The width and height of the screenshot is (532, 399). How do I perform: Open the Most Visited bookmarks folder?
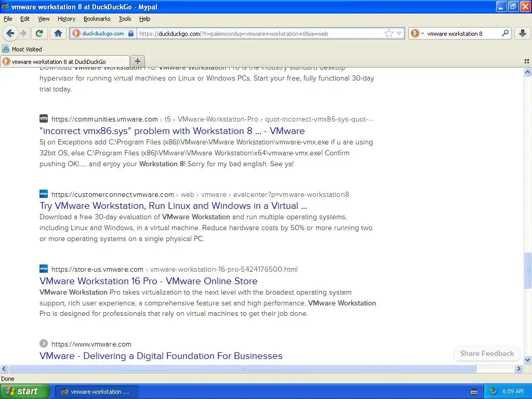22,49
